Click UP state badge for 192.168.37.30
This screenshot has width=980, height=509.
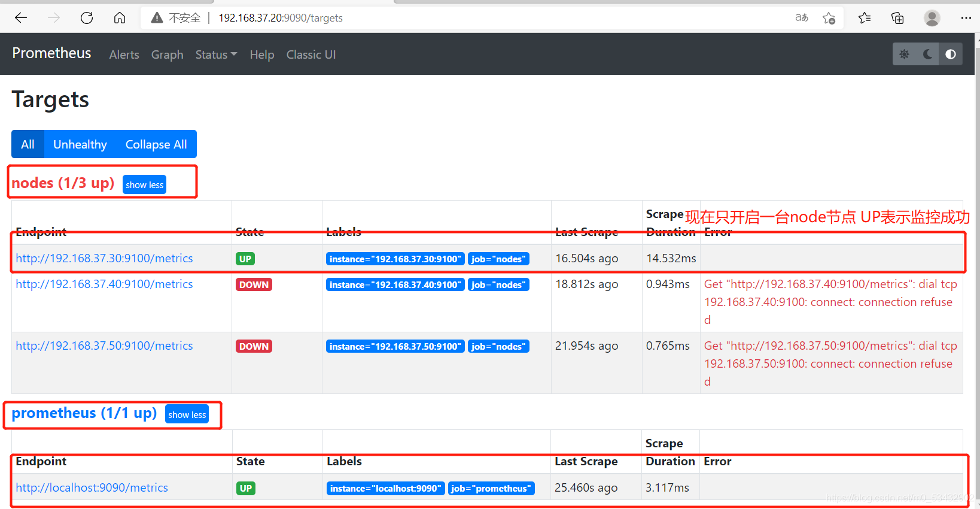245,259
